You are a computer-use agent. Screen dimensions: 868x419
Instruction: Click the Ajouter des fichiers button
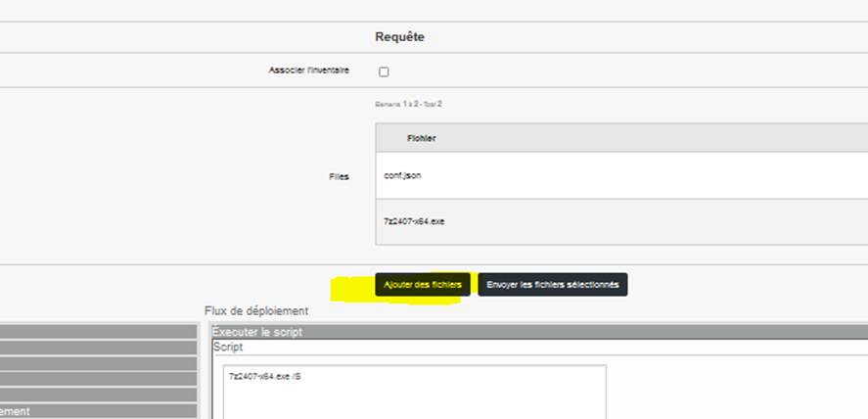click(x=423, y=285)
